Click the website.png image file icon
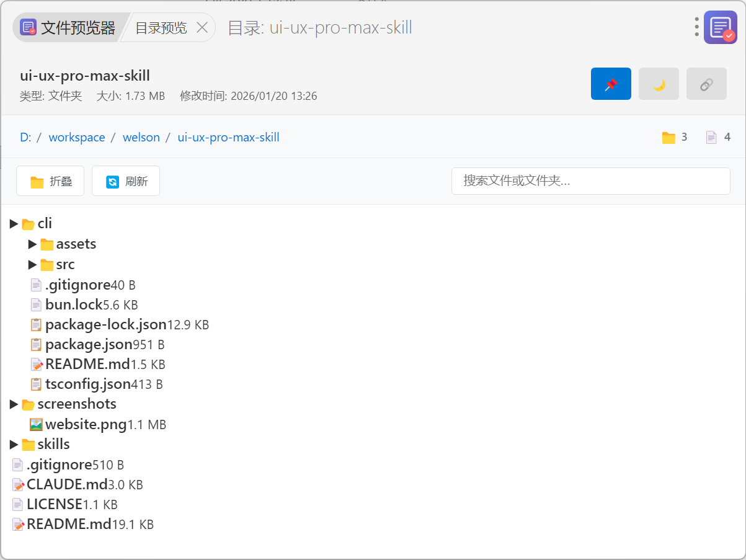746x560 pixels. tap(37, 425)
